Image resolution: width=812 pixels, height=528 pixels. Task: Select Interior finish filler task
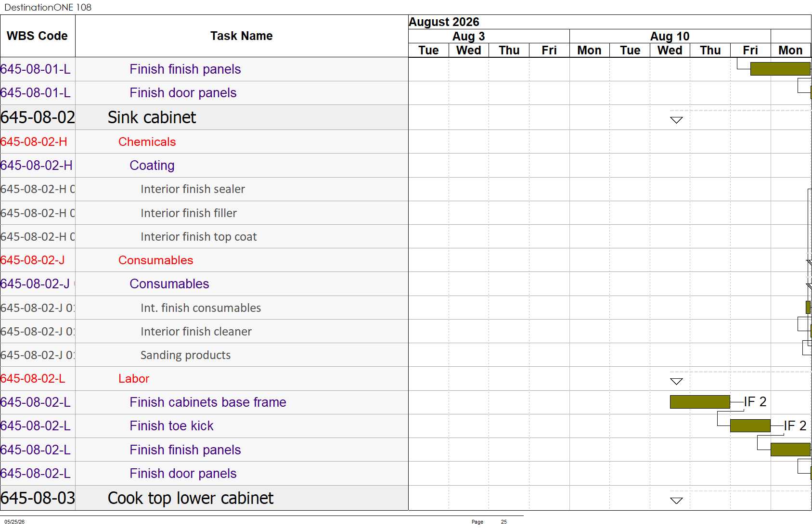click(x=189, y=213)
